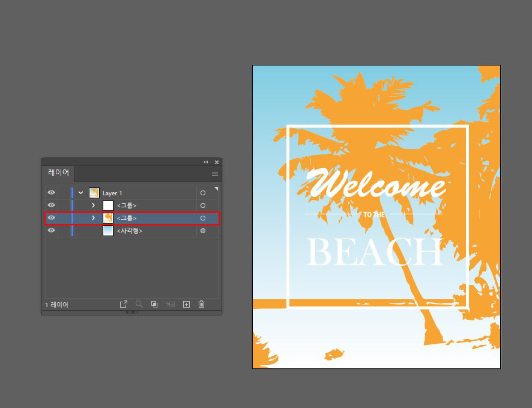Click the "Layer 1" name text

pyautogui.click(x=112, y=193)
